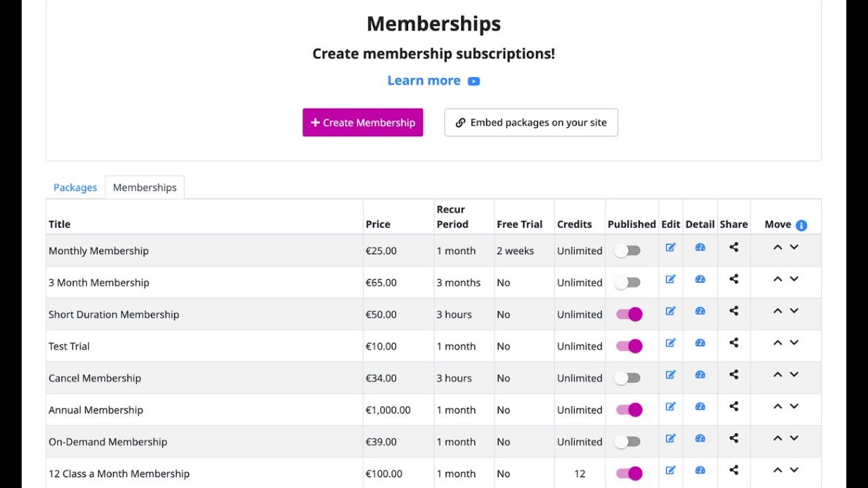Open edit icon for Monthly Membership
This screenshot has height=488, width=868.
tap(671, 247)
